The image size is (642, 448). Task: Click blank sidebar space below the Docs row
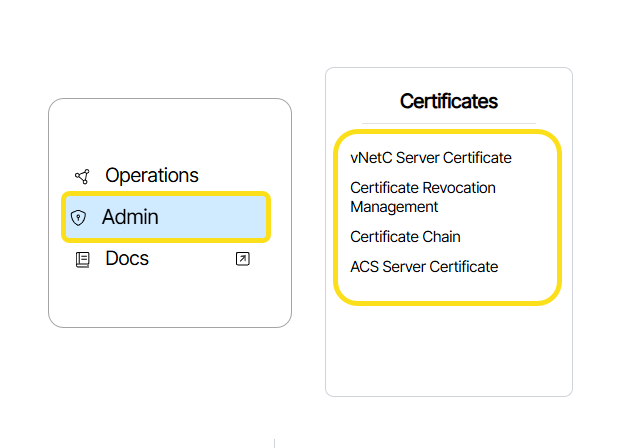tap(170, 300)
